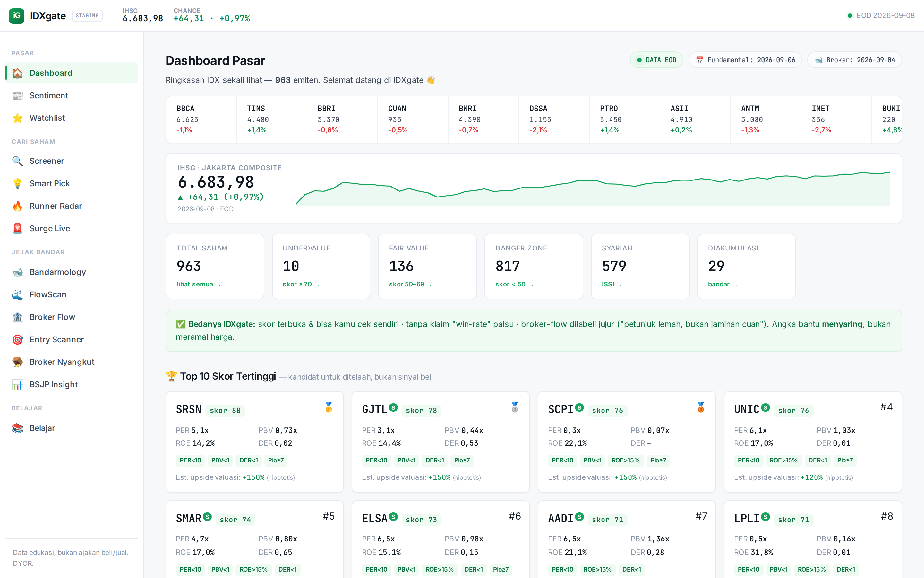This screenshot has width=924, height=578.
Task: Click the Dashboard house icon
Action: (x=18, y=73)
